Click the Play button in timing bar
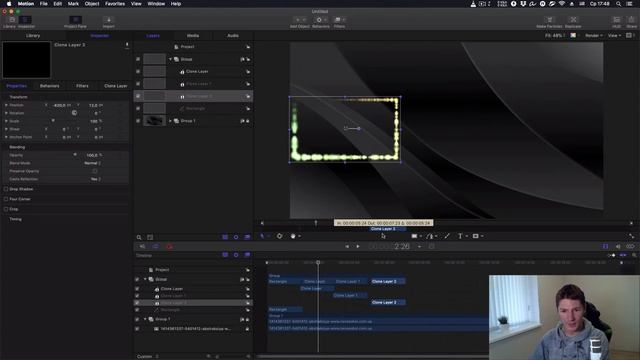The height and width of the screenshot is (360, 640). tap(358, 247)
